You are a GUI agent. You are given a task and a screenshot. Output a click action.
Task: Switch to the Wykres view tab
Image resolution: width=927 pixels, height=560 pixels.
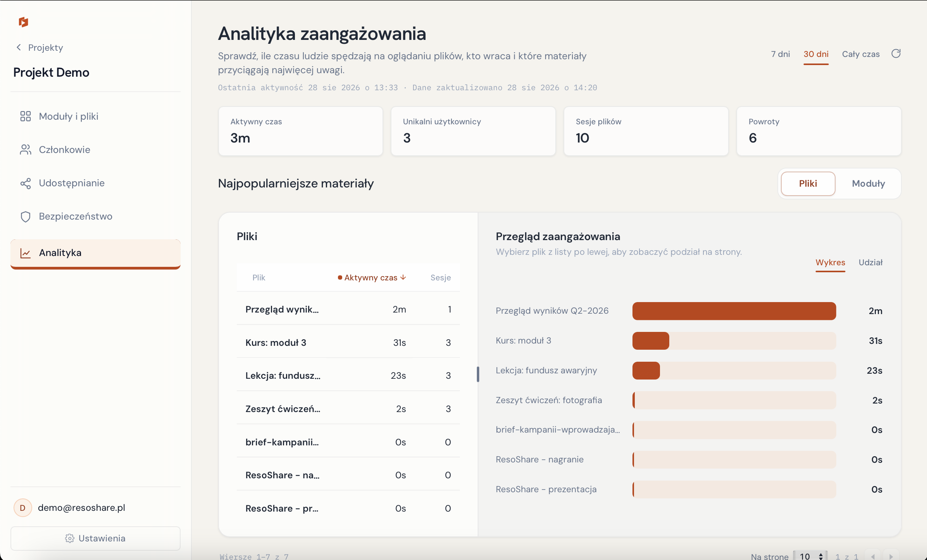830,263
